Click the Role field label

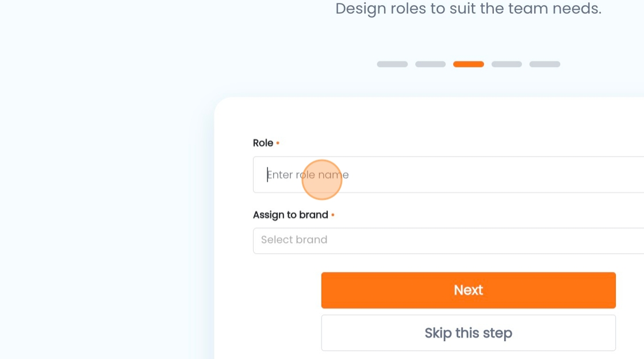263,143
